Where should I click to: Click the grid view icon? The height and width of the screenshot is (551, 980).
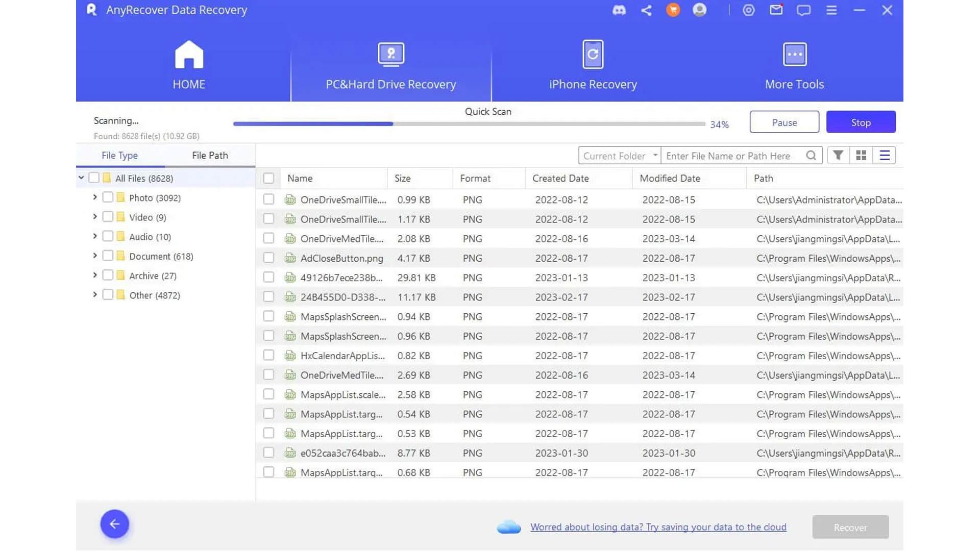[x=862, y=156]
